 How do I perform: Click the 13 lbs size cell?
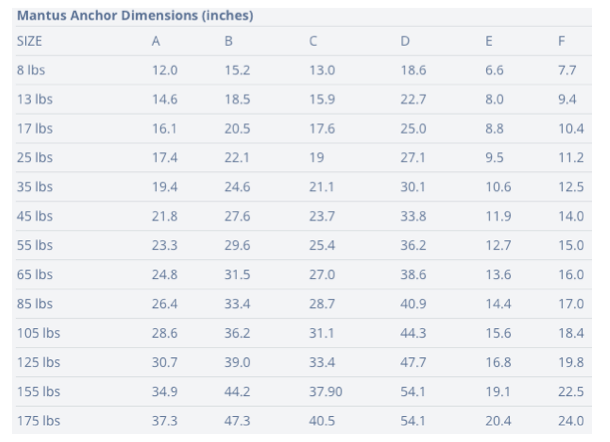[x=34, y=100]
